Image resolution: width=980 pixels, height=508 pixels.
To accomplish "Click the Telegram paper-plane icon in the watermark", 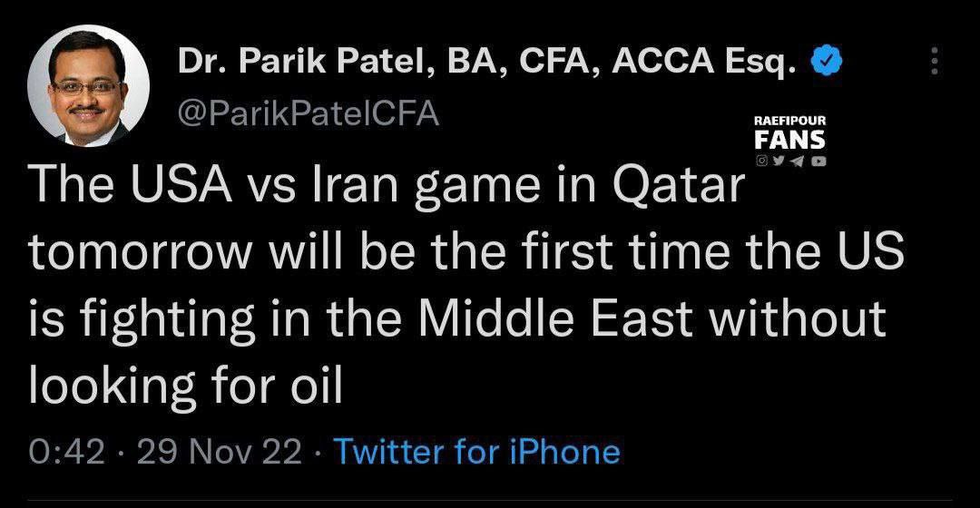I will (x=798, y=161).
